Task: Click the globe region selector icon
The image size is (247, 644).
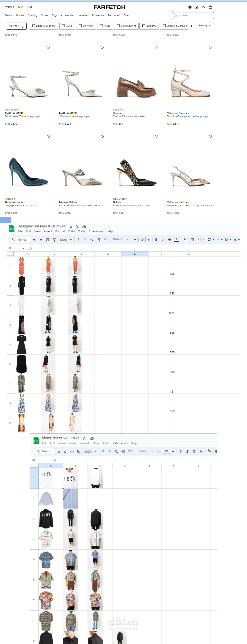Action: point(190,7)
